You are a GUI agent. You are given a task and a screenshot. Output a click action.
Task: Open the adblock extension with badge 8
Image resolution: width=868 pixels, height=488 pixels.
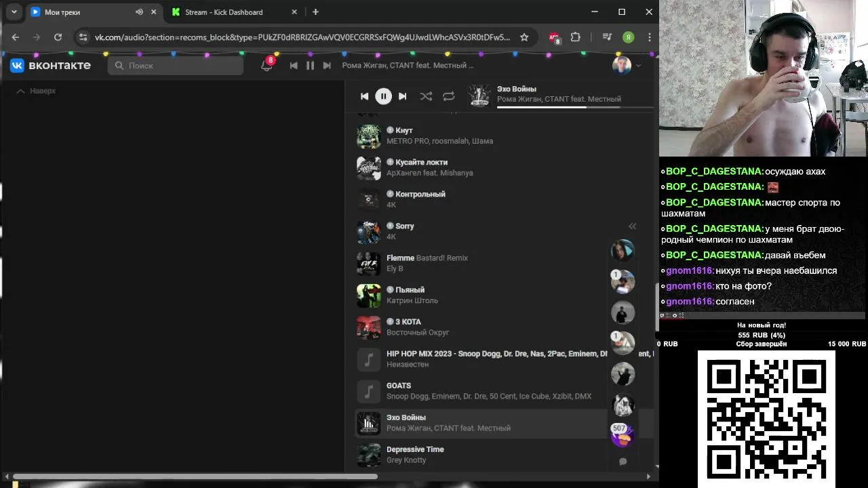pos(555,37)
